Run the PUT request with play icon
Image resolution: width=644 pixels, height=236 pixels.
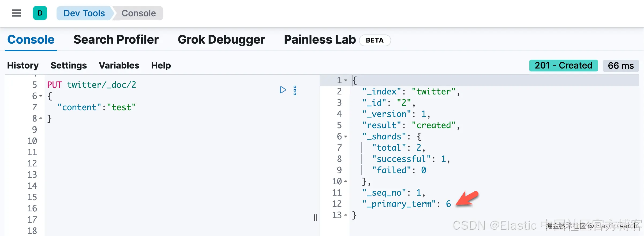(x=283, y=90)
